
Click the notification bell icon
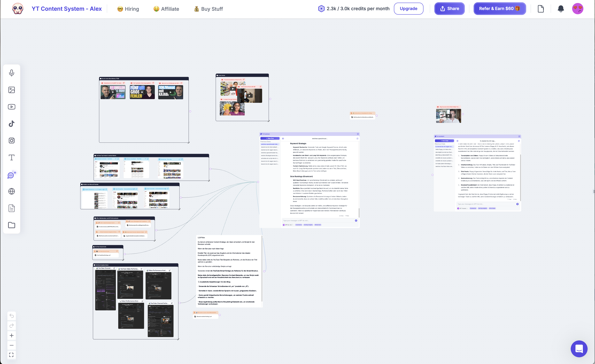[561, 9]
